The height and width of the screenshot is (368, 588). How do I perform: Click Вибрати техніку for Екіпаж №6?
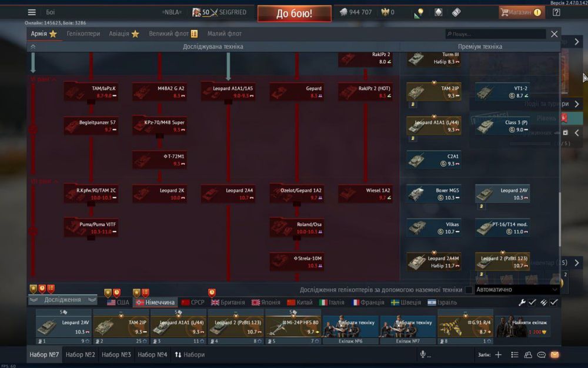click(350, 326)
